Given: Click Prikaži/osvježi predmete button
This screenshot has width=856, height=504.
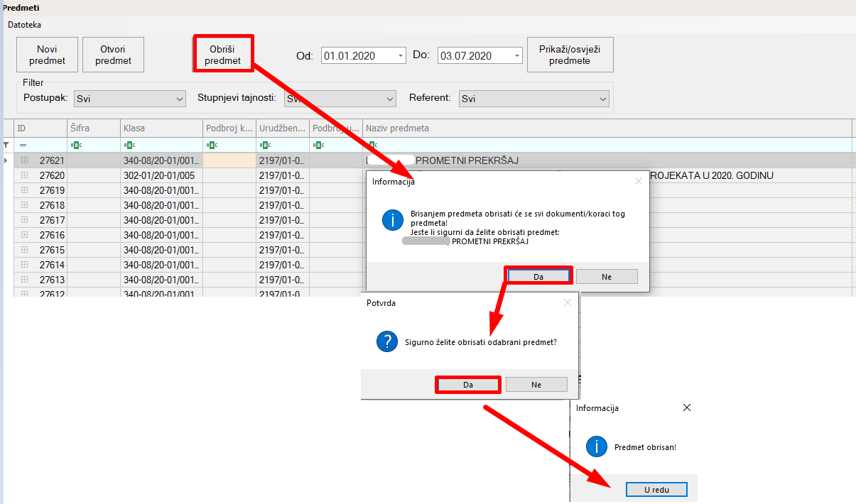Looking at the screenshot, I should (x=570, y=55).
